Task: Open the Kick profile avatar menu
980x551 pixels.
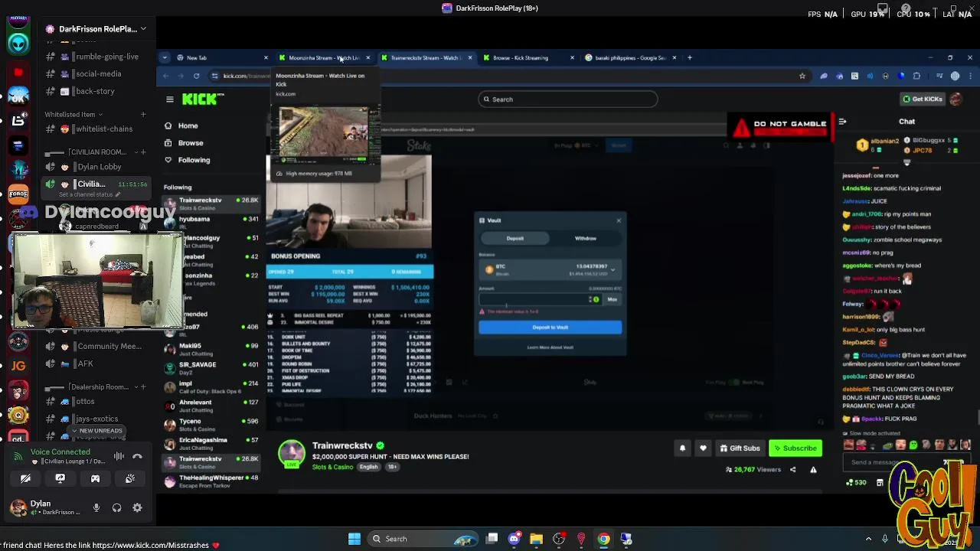Action: [x=956, y=99]
